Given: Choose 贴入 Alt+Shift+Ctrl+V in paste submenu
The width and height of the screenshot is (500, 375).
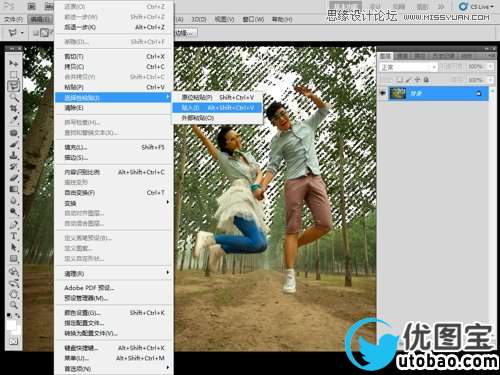Looking at the screenshot, I should click(217, 108).
